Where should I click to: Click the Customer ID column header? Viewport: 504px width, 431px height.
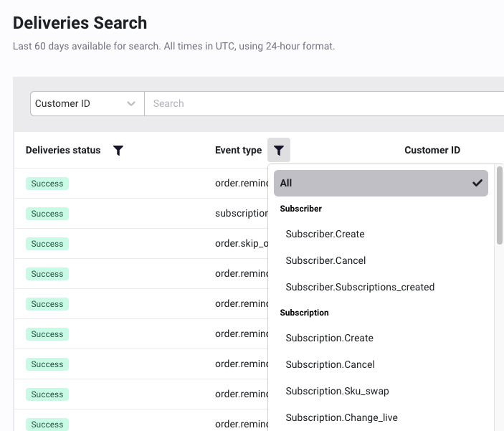pyautogui.click(x=432, y=150)
